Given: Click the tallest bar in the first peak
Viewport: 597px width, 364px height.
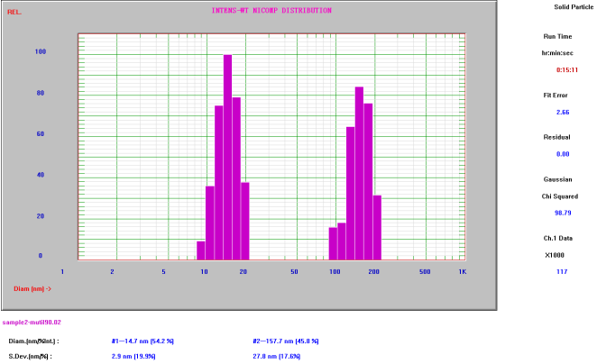Looking at the screenshot, I should (x=227, y=158).
